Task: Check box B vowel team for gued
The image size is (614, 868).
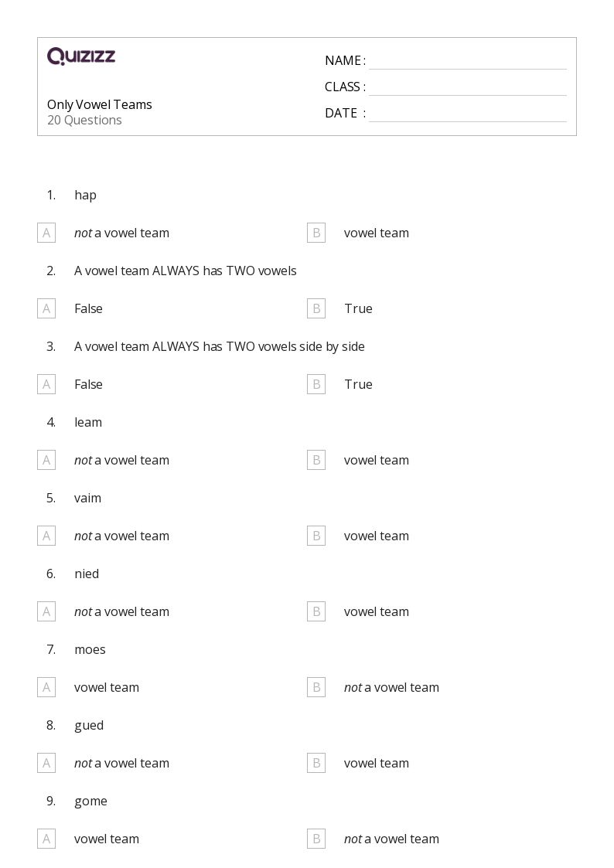Action: click(x=316, y=764)
